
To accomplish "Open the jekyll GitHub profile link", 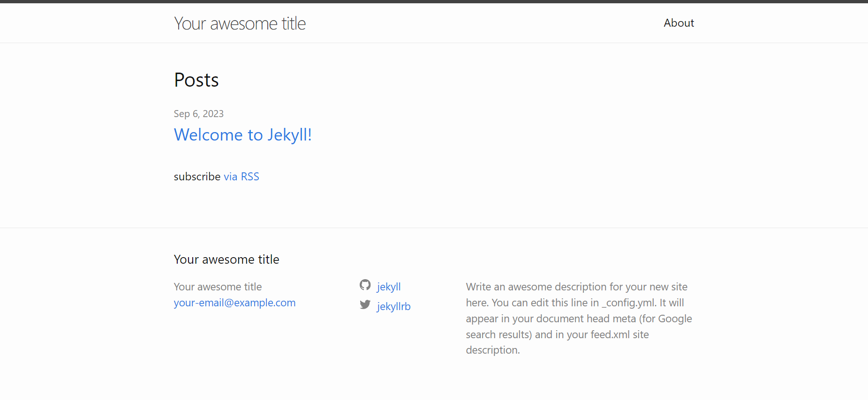I will [389, 287].
